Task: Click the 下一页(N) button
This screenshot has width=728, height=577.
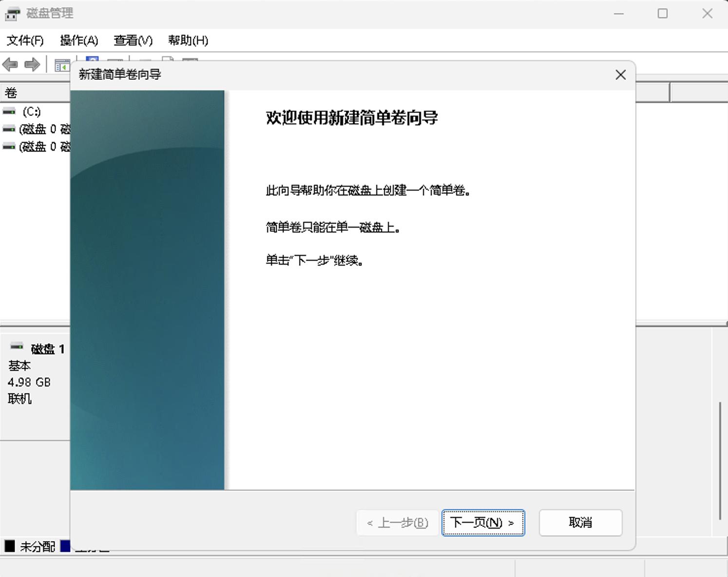Action: (483, 523)
